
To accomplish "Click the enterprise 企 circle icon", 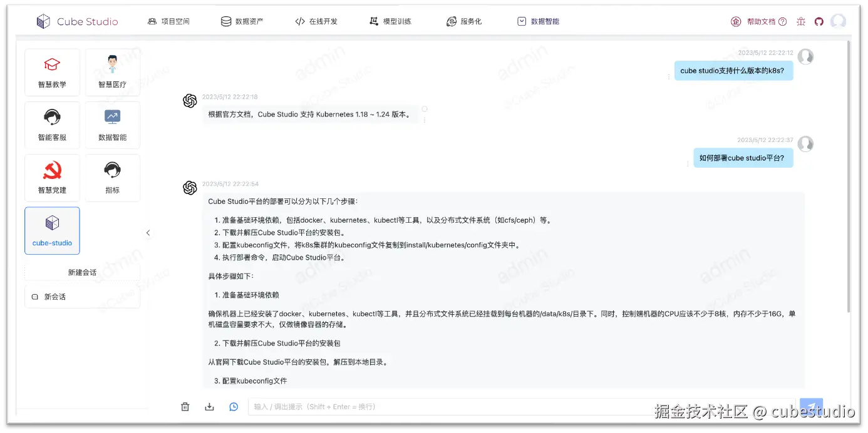I will 736,21.
